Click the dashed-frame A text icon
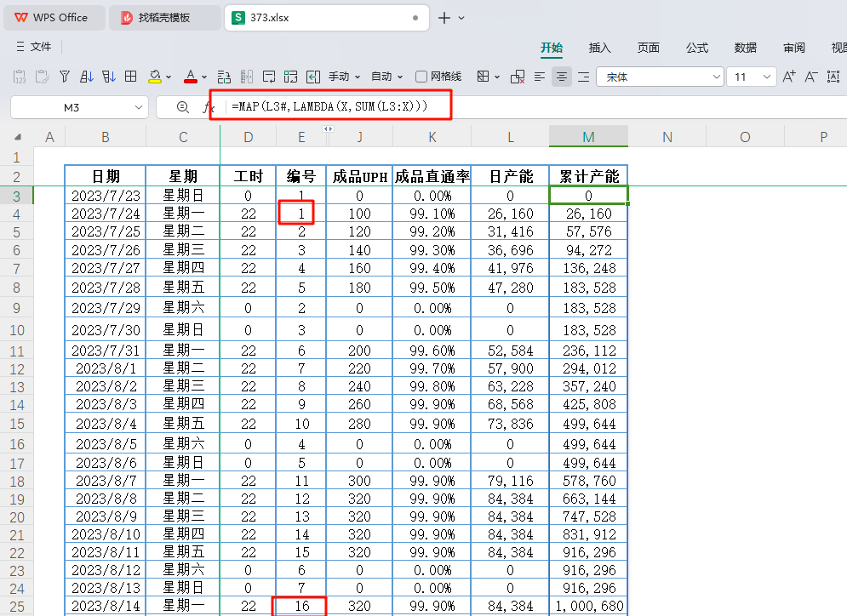The height and width of the screenshot is (616, 847). point(833,77)
